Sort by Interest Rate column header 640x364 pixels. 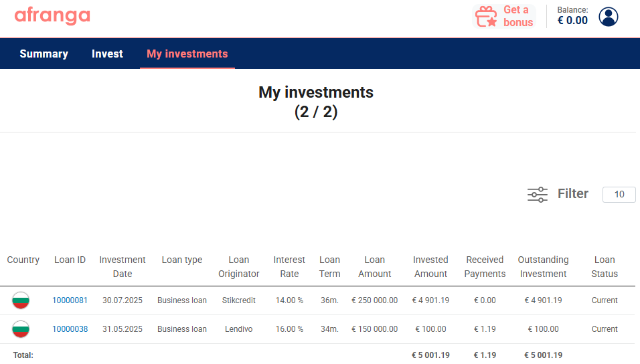289,267
